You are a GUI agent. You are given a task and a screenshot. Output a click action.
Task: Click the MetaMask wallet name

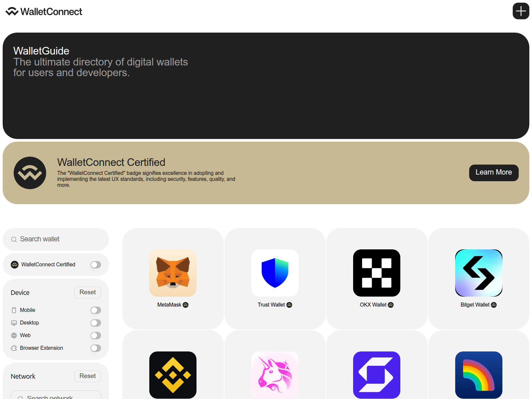pos(169,305)
